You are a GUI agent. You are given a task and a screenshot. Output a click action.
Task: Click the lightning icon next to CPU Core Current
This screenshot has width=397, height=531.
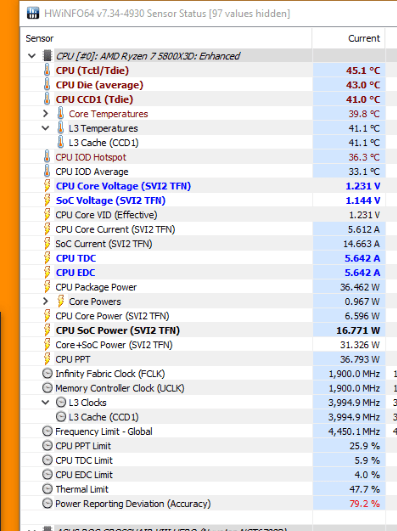47,229
